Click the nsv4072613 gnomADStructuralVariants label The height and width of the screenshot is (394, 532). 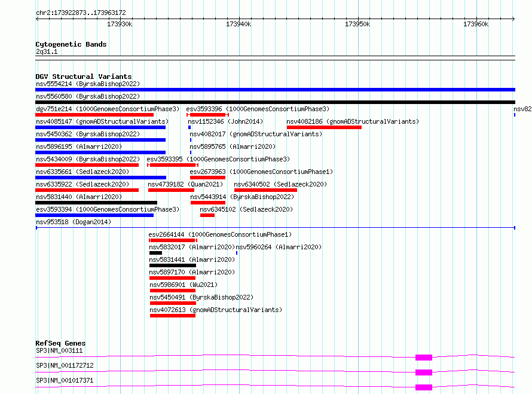click(216, 310)
